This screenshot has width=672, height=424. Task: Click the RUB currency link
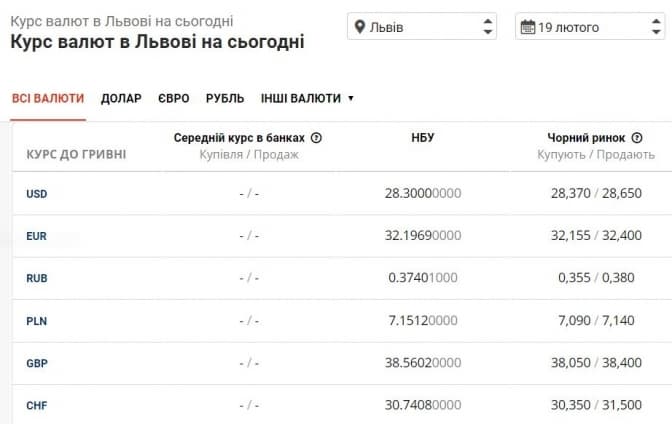[x=37, y=279]
